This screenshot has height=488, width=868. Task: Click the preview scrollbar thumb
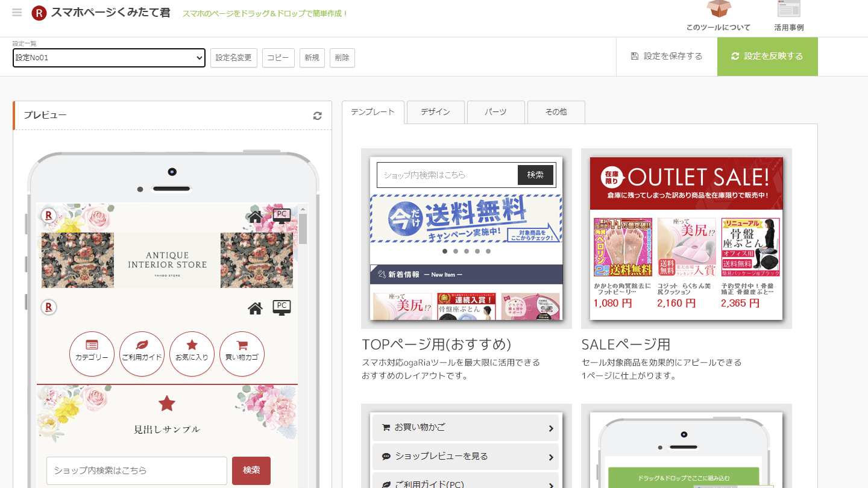[303, 229]
